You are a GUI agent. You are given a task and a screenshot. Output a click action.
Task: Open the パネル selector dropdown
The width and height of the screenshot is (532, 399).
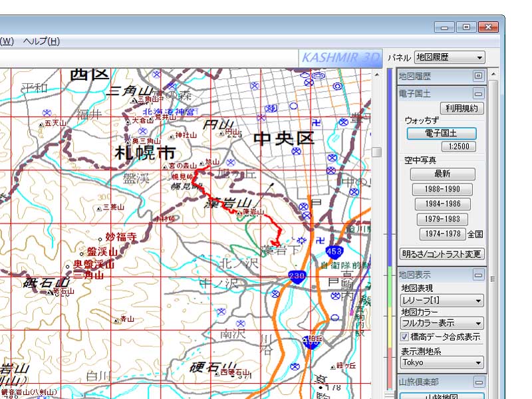click(x=449, y=58)
